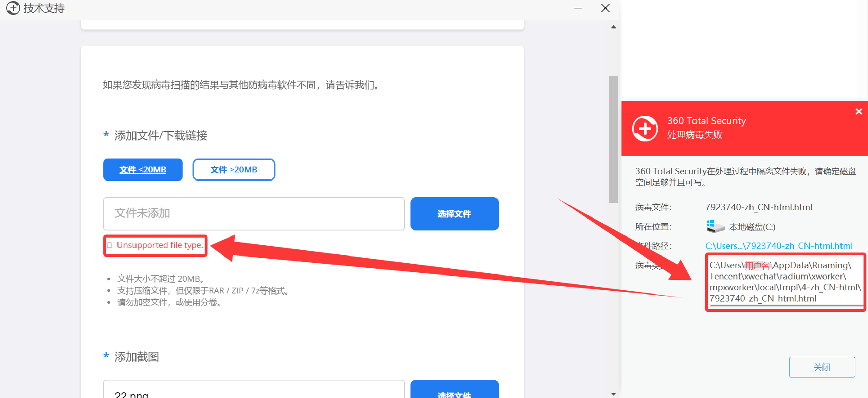Click 选择文件 in the 添加截图 section
The width and height of the screenshot is (868, 398).
(x=454, y=394)
